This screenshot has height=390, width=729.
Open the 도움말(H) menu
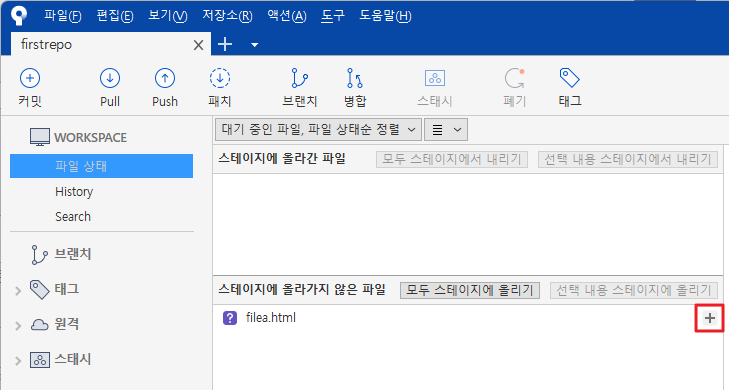click(385, 16)
